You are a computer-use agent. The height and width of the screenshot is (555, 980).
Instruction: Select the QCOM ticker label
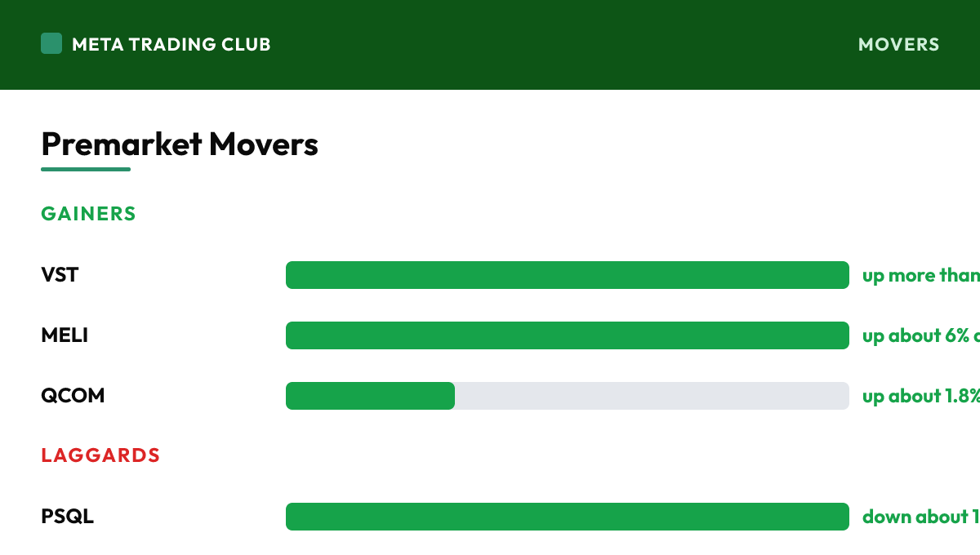[x=73, y=396]
